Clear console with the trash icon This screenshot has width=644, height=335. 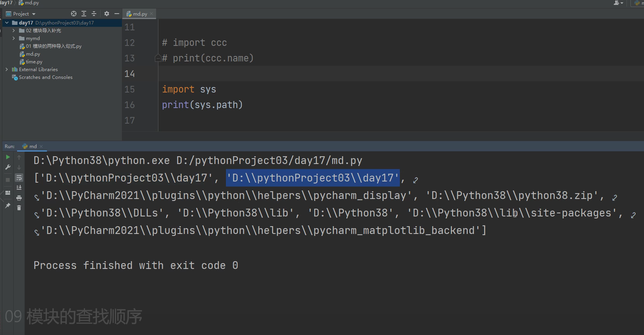19,208
